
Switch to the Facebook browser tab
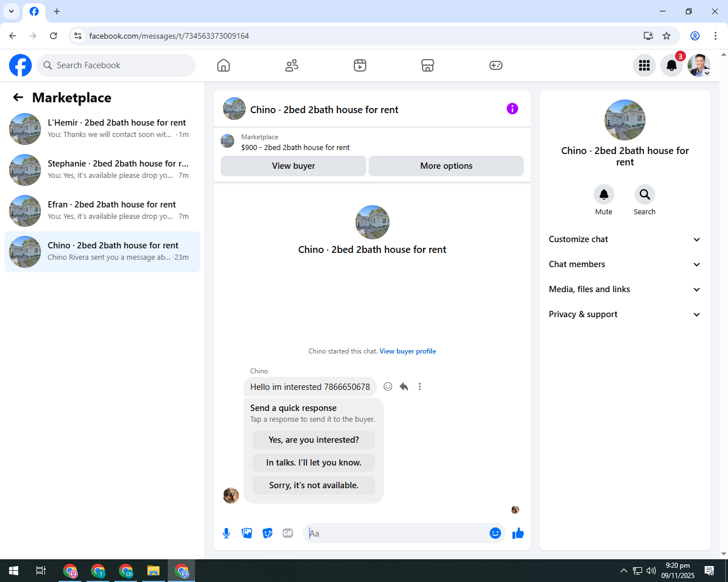pos(34,11)
